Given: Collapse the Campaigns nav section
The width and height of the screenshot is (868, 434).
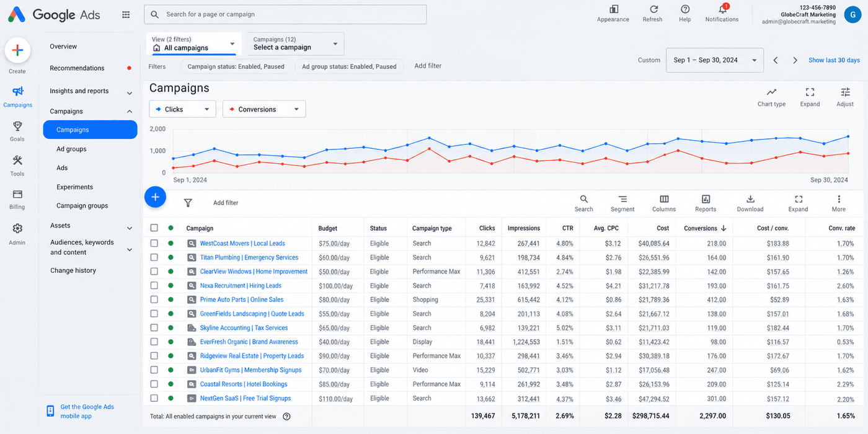Looking at the screenshot, I should click(x=130, y=112).
